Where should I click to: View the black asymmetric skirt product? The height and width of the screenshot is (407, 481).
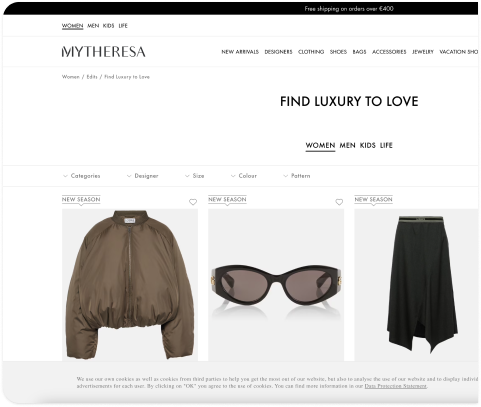pos(416,285)
